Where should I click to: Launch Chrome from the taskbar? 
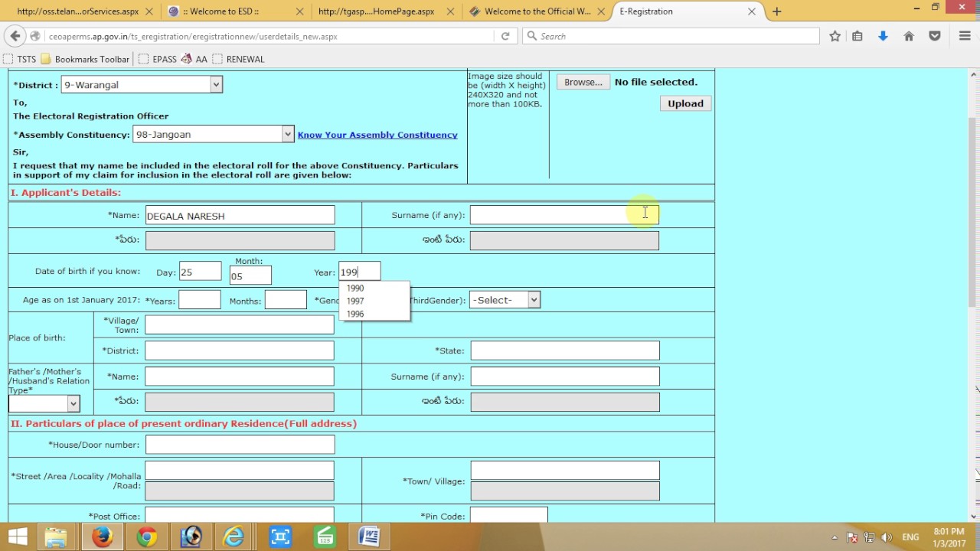[147, 537]
